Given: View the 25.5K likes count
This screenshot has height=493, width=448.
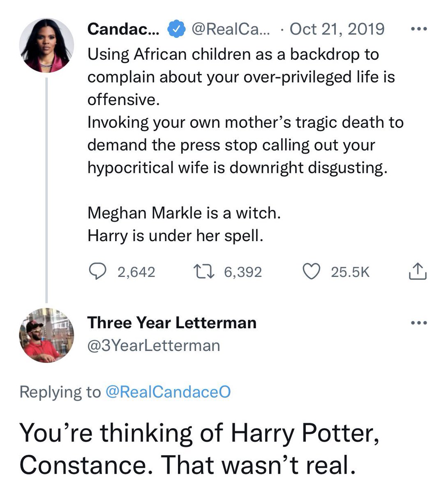Looking at the screenshot, I should (350, 272).
